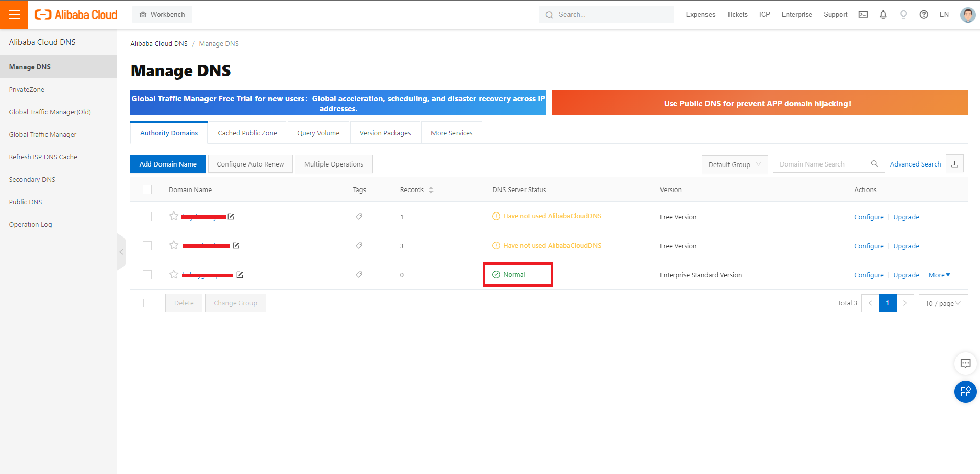The height and width of the screenshot is (474, 980).
Task: Check the second domain row checkbox
Action: coord(147,246)
